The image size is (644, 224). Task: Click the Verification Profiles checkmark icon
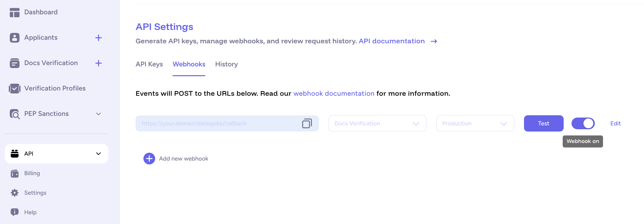click(15, 89)
